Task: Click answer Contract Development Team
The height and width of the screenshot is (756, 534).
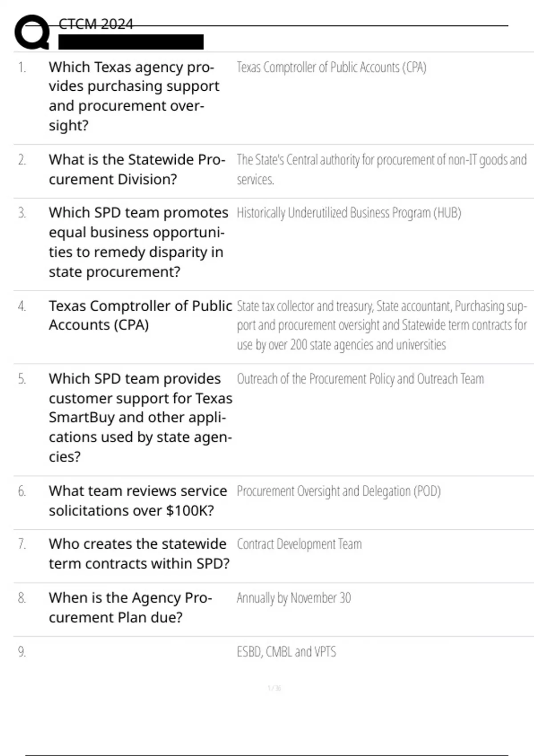Action: pyautogui.click(x=299, y=544)
